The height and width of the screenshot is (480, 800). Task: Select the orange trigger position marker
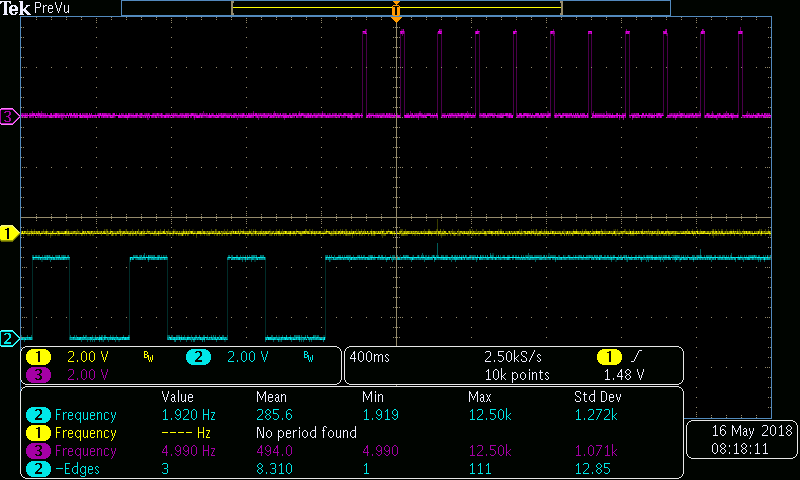396,11
